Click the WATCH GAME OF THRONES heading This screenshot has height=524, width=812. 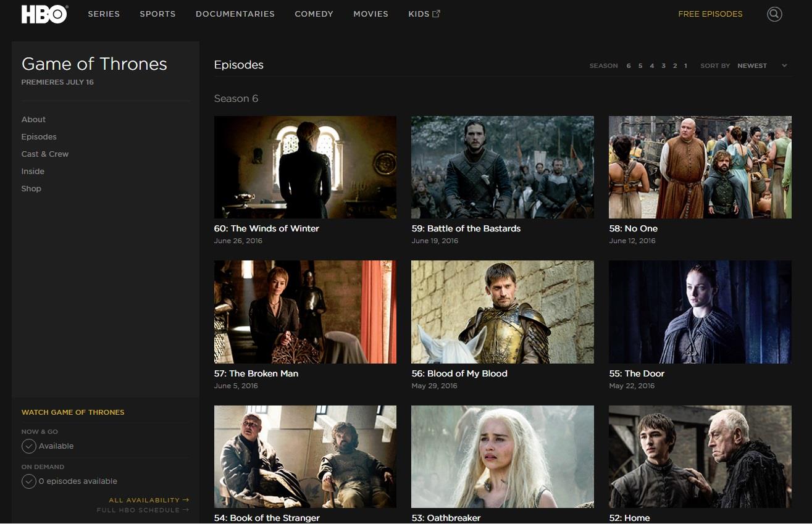73,412
